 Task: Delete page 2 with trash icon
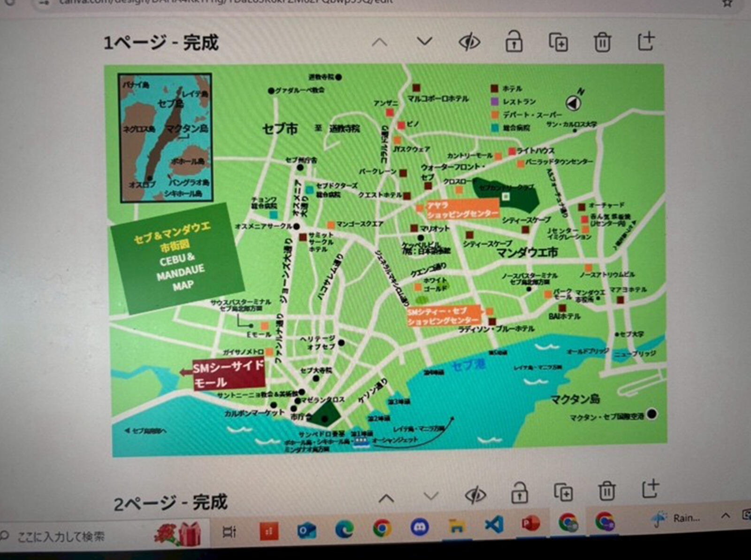pyautogui.click(x=606, y=491)
